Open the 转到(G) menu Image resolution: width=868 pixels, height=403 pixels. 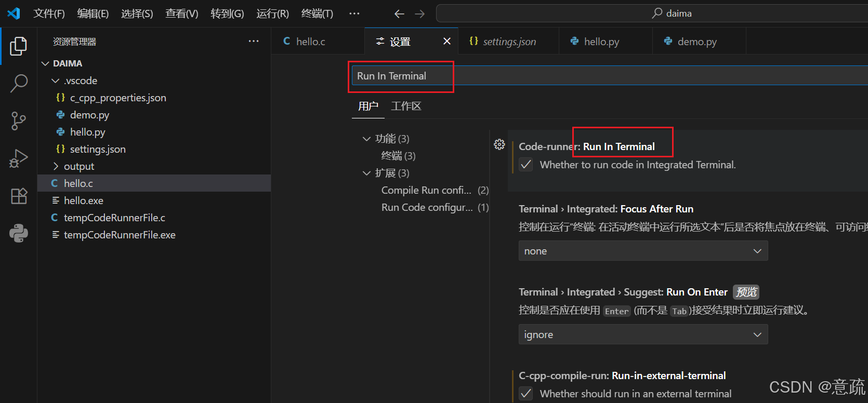tap(227, 14)
